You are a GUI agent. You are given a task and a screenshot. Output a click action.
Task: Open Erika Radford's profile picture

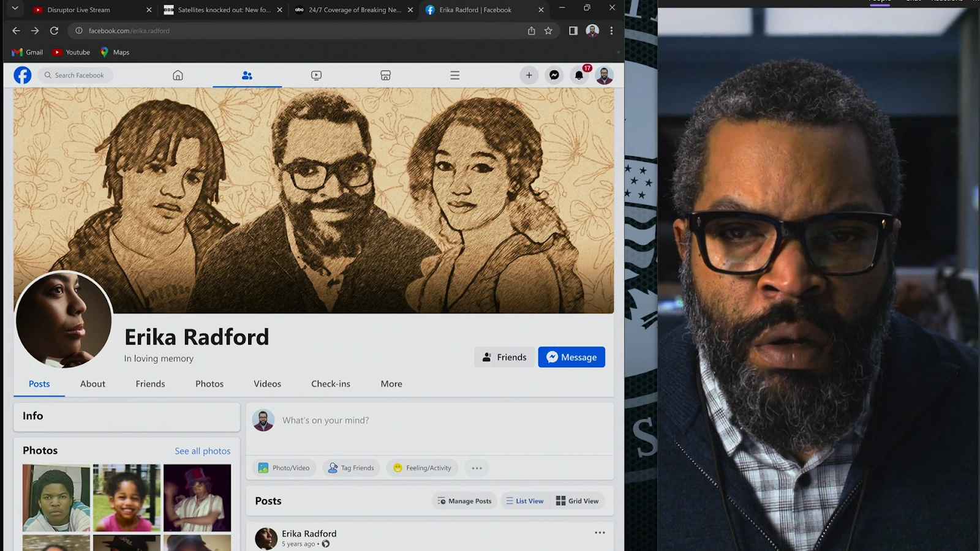coord(64,320)
